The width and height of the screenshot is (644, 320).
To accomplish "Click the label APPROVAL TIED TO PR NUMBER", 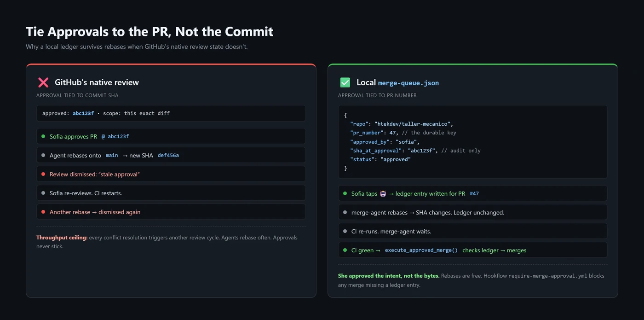I will (x=377, y=95).
